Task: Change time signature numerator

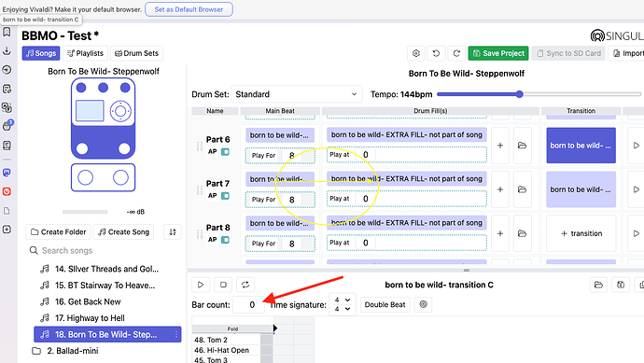Action: coord(343,300)
